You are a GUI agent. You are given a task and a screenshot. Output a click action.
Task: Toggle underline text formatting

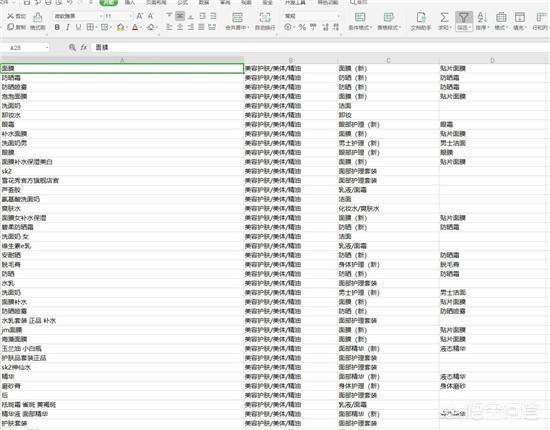78,27
